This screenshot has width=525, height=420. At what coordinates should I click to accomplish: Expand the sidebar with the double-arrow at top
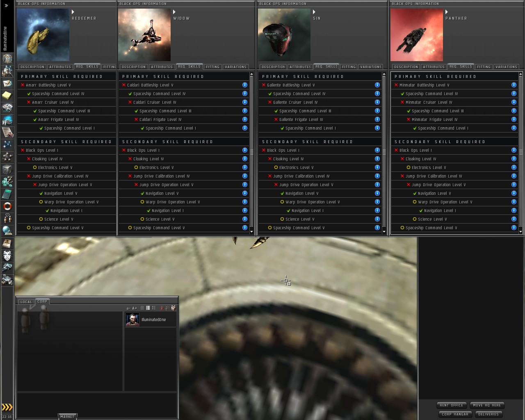[6, 6]
